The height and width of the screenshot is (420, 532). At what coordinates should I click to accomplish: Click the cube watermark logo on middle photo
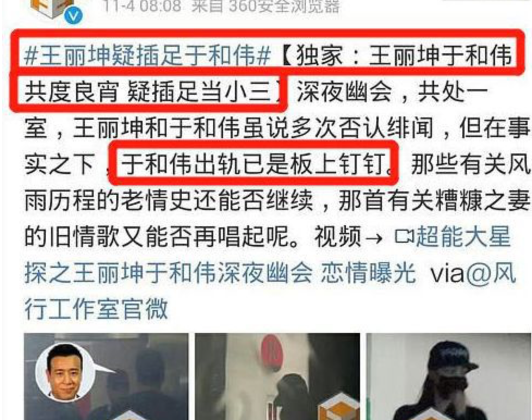[339, 408]
